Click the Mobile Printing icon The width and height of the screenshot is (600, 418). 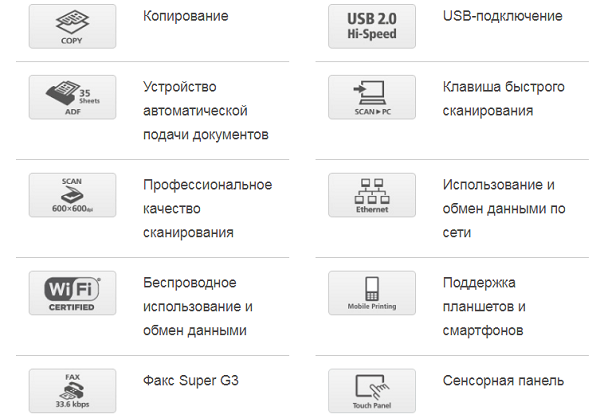pyautogui.click(x=372, y=293)
